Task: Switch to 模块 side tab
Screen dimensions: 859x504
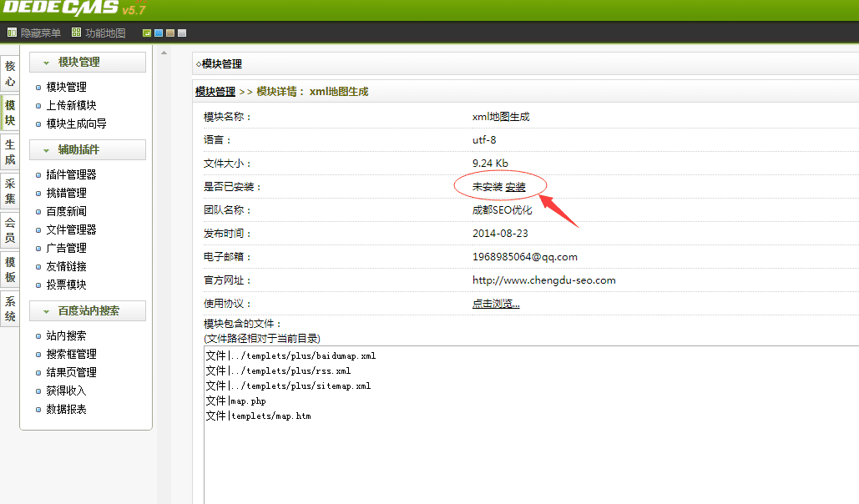Action: pyautogui.click(x=10, y=113)
